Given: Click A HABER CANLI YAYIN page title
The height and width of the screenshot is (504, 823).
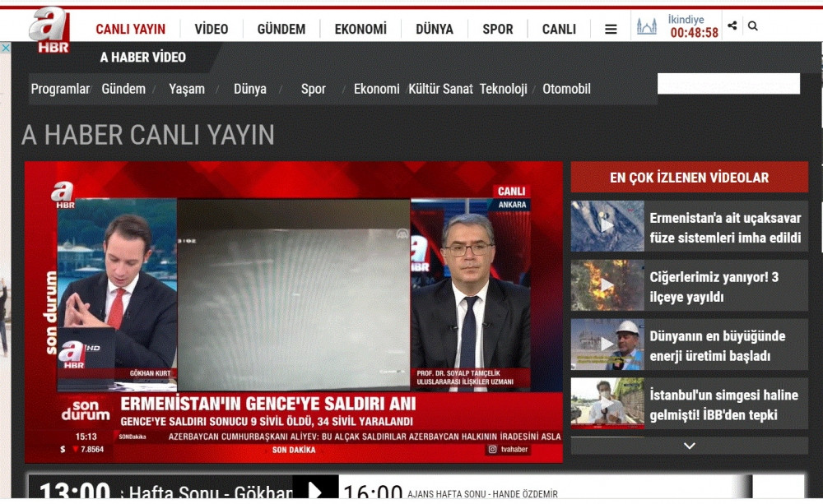Looking at the screenshot, I should pyautogui.click(x=148, y=135).
